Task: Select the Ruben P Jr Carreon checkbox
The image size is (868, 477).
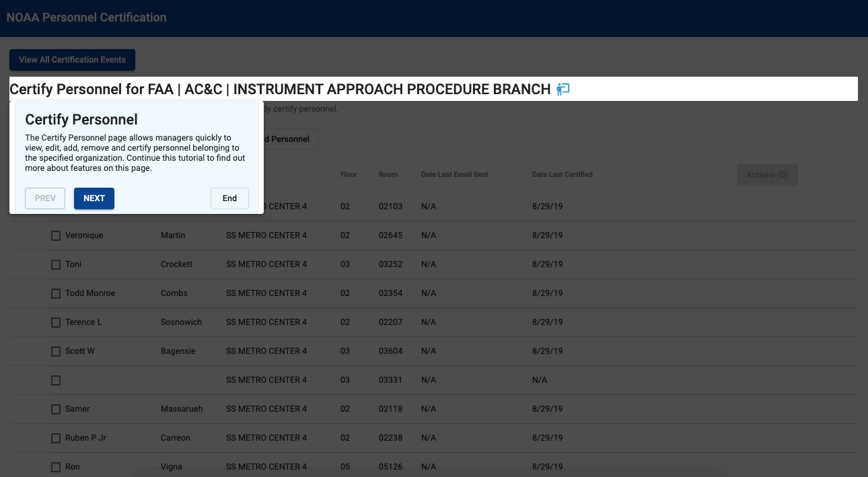Action: 56,439
